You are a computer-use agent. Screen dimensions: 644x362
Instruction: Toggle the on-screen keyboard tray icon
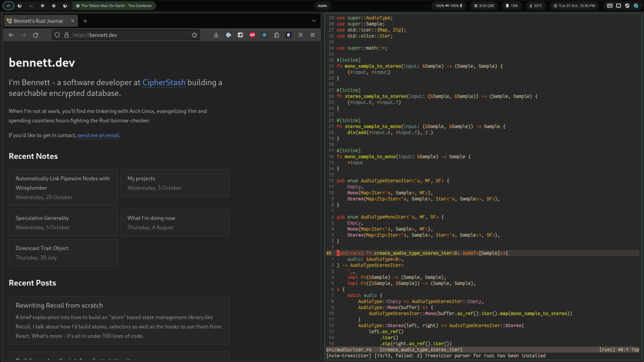[x=610, y=6]
